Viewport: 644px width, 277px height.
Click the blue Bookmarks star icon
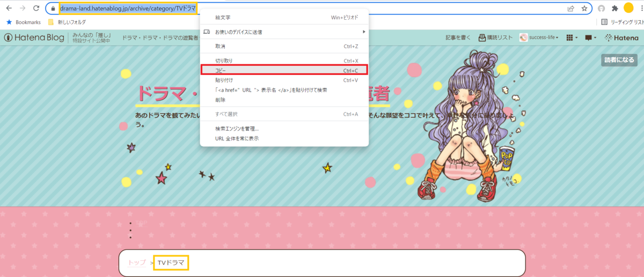pos(9,23)
